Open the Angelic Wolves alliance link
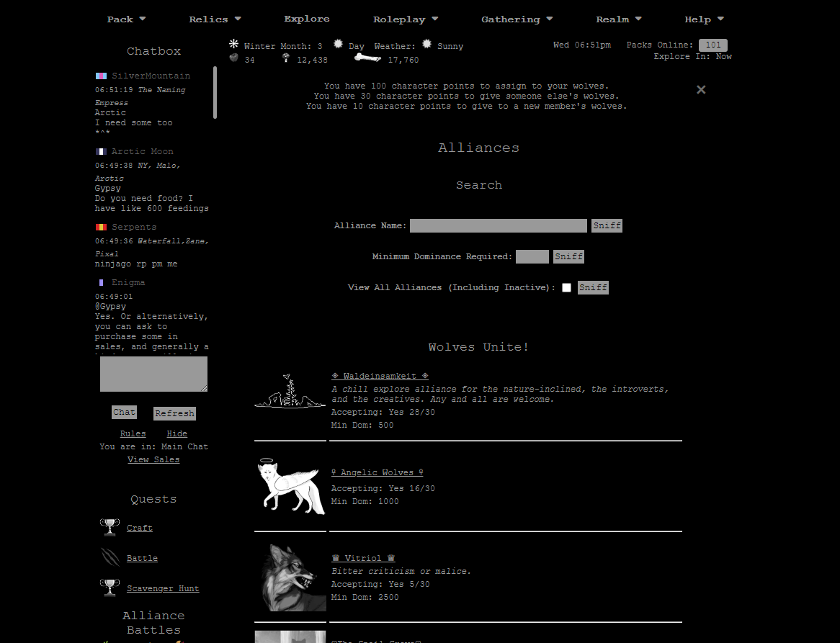The image size is (840, 643). (x=377, y=473)
